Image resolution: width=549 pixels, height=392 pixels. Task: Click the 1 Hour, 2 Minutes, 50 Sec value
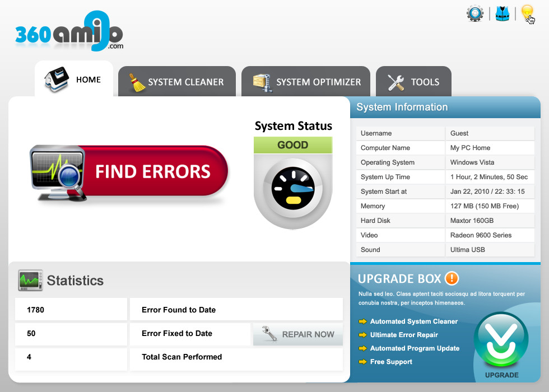click(x=488, y=177)
